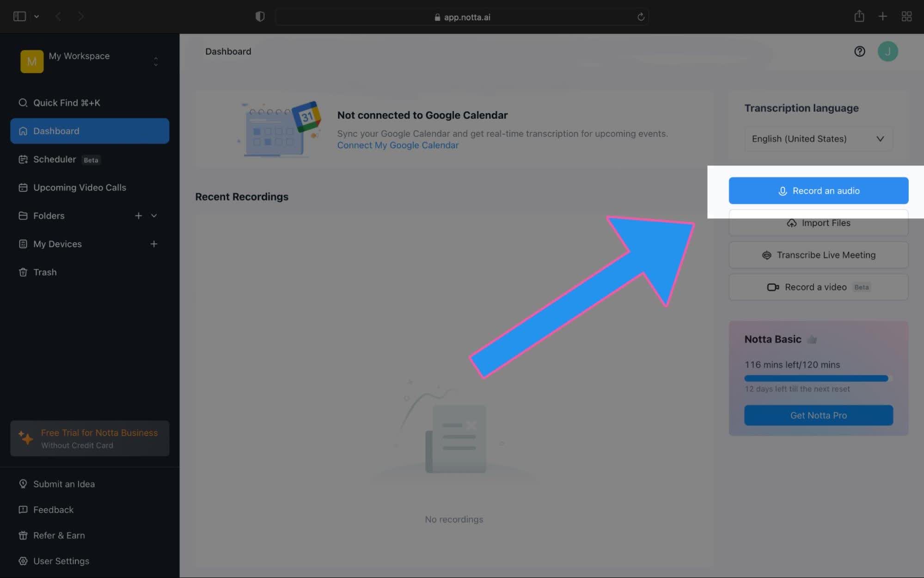Expand the Folders section
Screen dimensions: 924x578
[154, 215]
